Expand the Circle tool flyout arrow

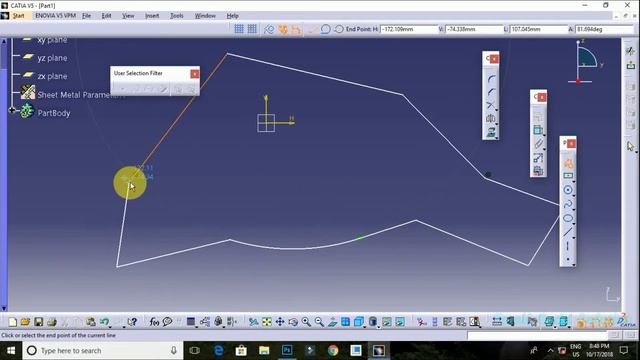point(574,195)
